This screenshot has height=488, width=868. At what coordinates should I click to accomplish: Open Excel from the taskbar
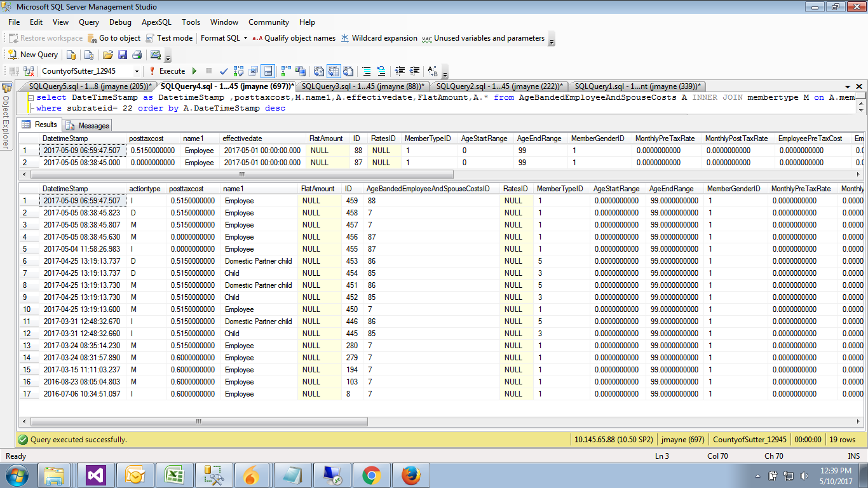tap(175, 475)
